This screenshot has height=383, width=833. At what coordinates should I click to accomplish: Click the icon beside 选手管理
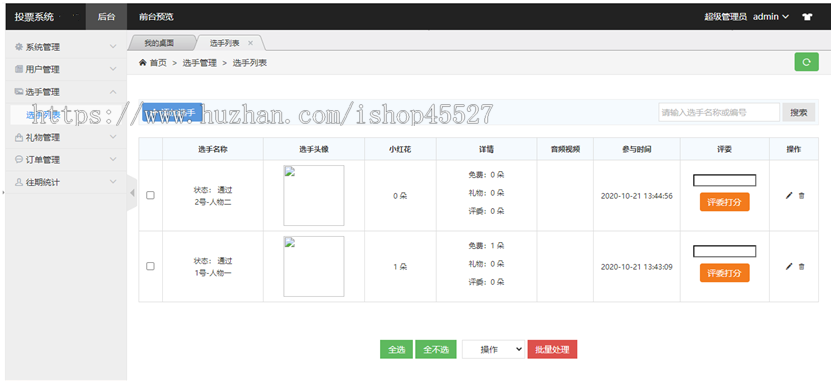pos(19,91)
